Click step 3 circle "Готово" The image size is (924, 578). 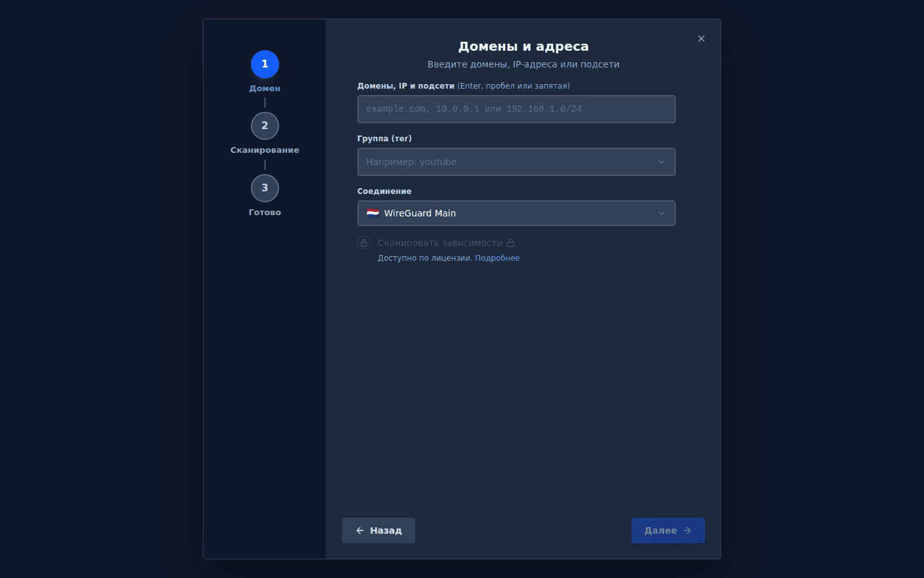[265, 188]
